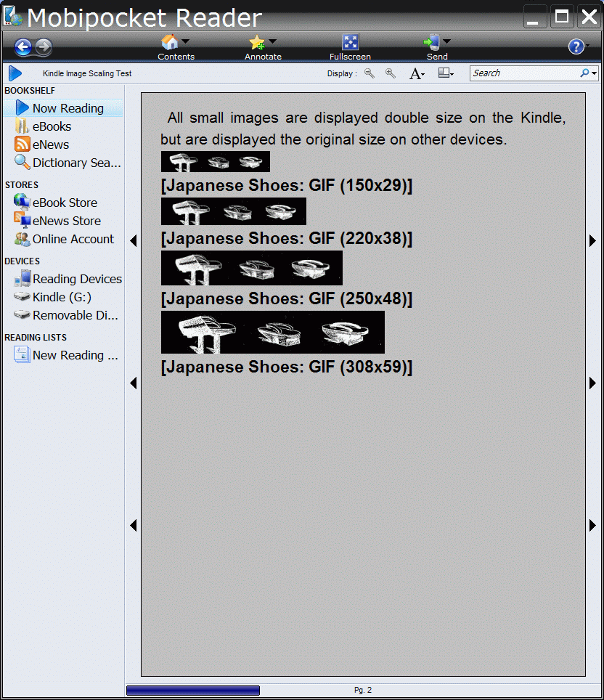Turn page back with middle left arrow
Image resolution: width=604 pixels, height=700 pixels.
pos(133,383)
